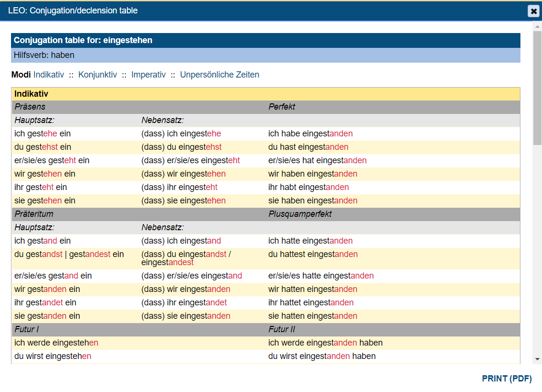
Task: Click 'du hattest eingestanden' cell
Action: (313, 254)
